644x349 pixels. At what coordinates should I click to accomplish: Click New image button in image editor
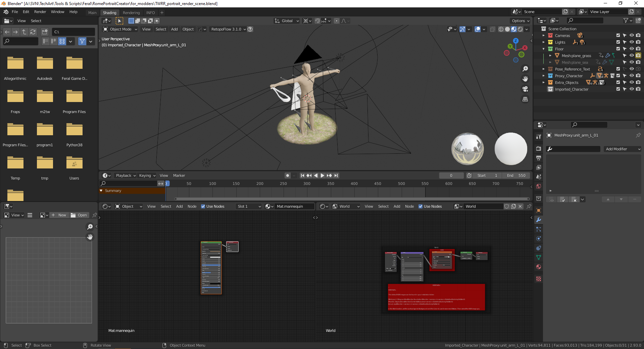click(x=59, y=215)
